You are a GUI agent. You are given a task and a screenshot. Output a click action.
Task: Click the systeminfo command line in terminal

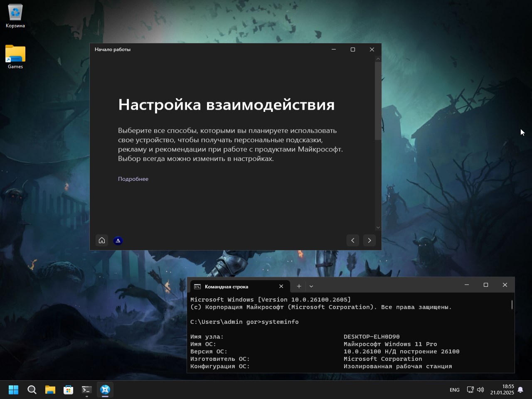pos(244,322)
